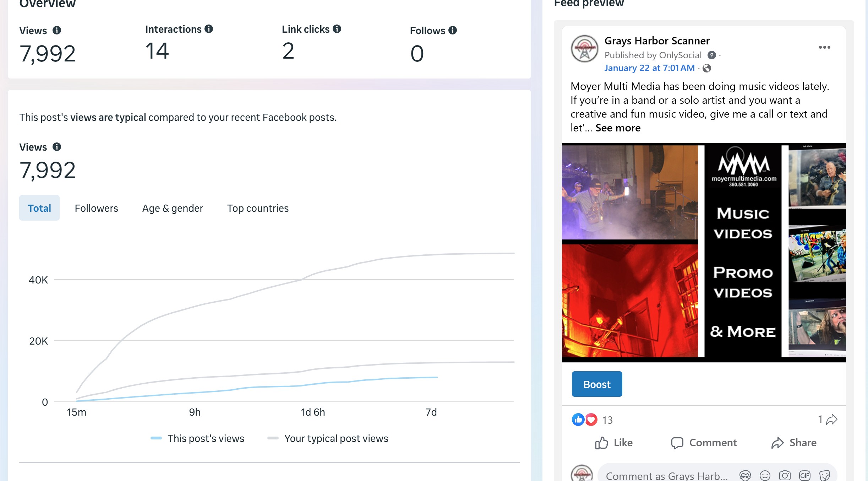Click the globe audience icon
Viewport: 868px width, 481px height.
(x=707, y=68)
